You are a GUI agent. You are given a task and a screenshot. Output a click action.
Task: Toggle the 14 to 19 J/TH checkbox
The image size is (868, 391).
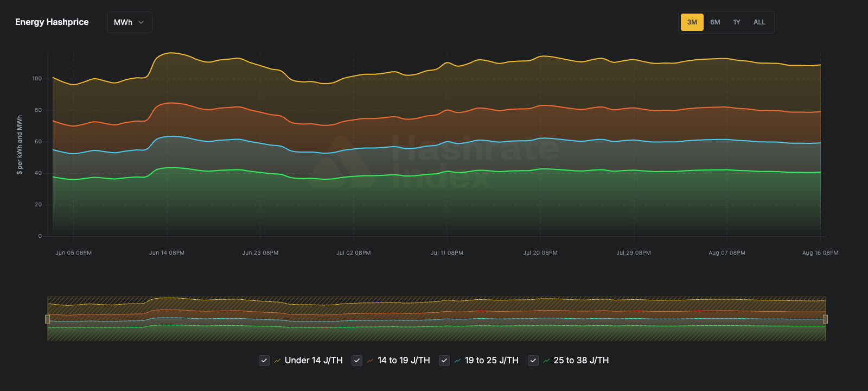coord(357,361)
